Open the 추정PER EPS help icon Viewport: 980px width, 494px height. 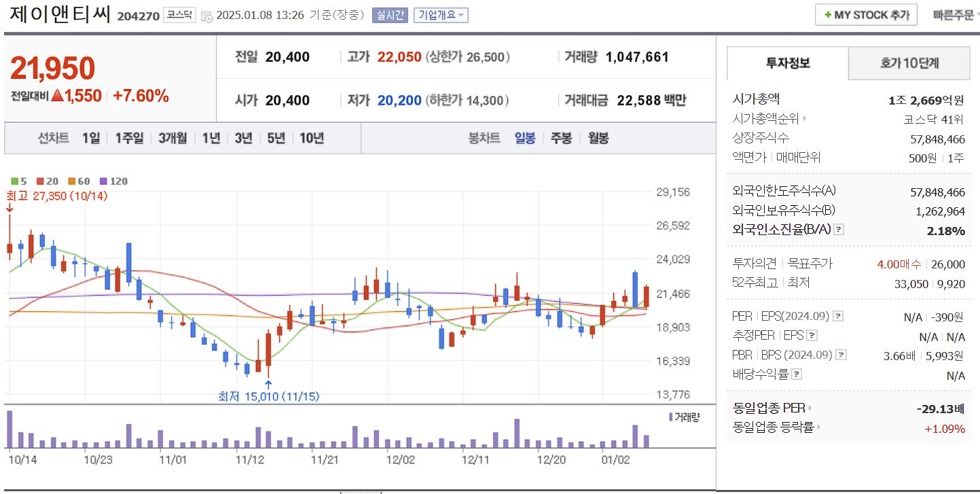(811, 335)
